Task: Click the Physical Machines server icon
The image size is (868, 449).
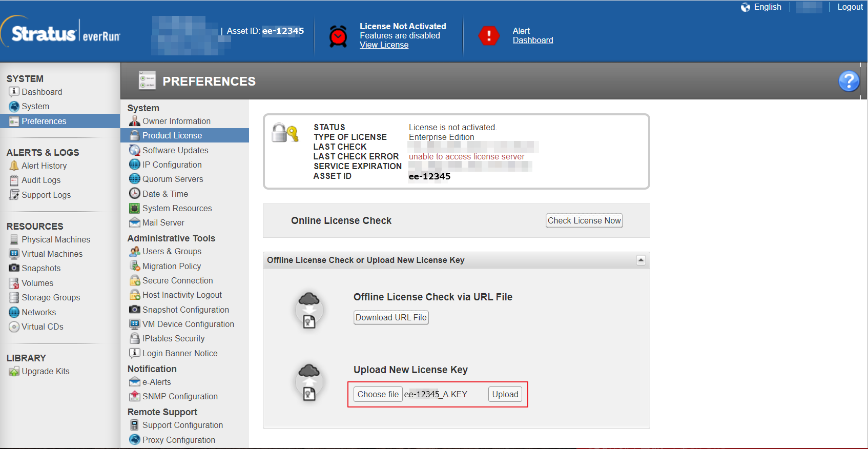Action: coord(14,239)
